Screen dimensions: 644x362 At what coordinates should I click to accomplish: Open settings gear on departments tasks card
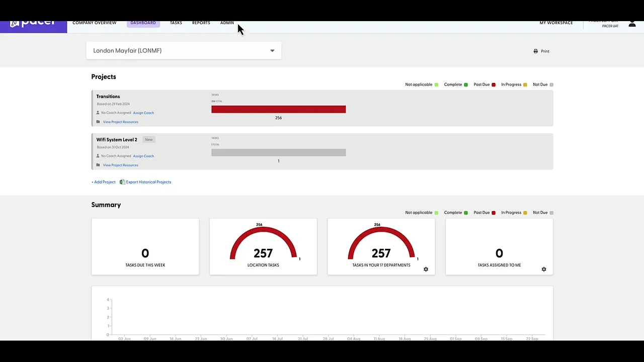pos(426,269)
